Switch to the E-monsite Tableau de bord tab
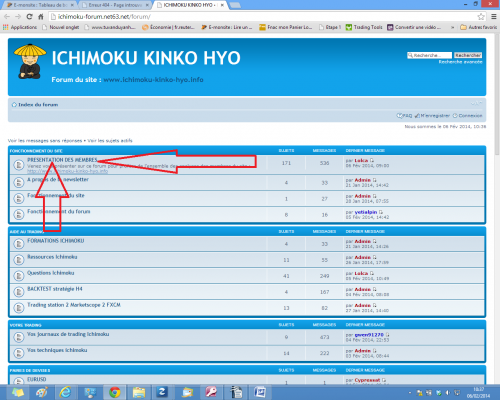The image size is (500, 400). (x=41, y=5)
